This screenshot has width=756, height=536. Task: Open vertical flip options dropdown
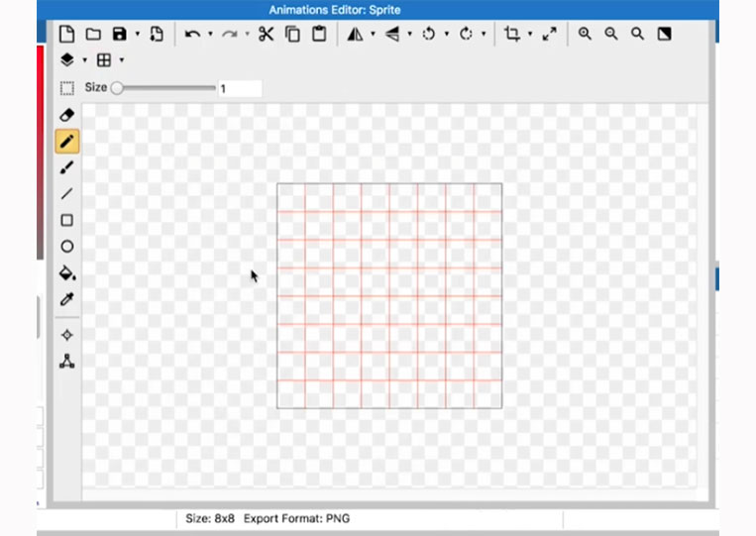(x=410, y=35)
